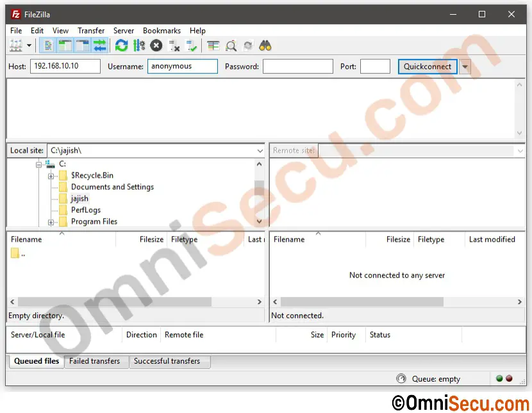Open the Site Manager dropdown arrow
This screenshot has width=532, height=413.
(29, 46)
